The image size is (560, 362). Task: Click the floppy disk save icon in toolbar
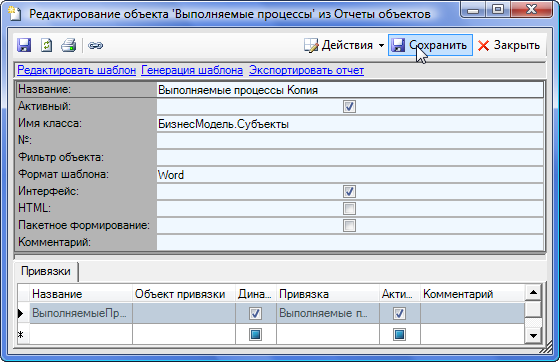[24, 45]
